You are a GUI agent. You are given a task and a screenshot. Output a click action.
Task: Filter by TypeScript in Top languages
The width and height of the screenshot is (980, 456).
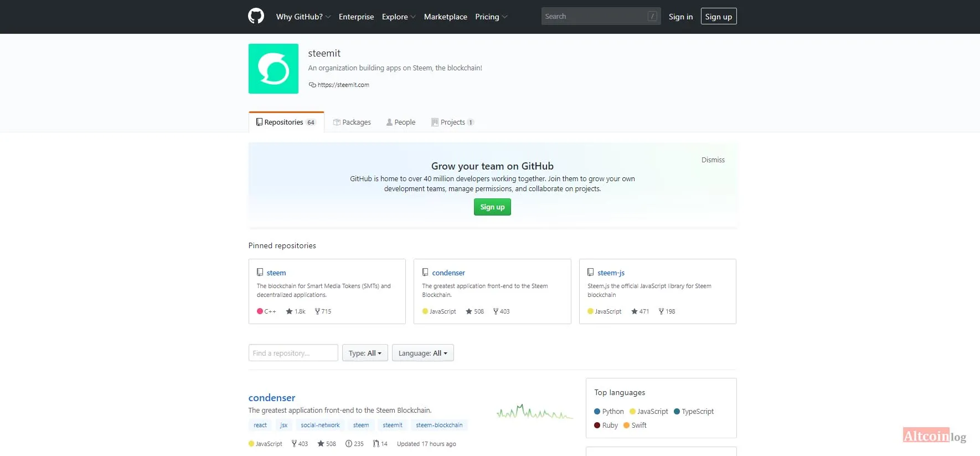[x=694, y=411]
